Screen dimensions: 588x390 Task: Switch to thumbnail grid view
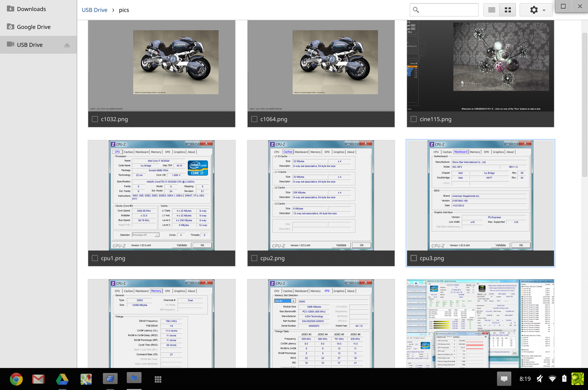[x=508, y=10]
